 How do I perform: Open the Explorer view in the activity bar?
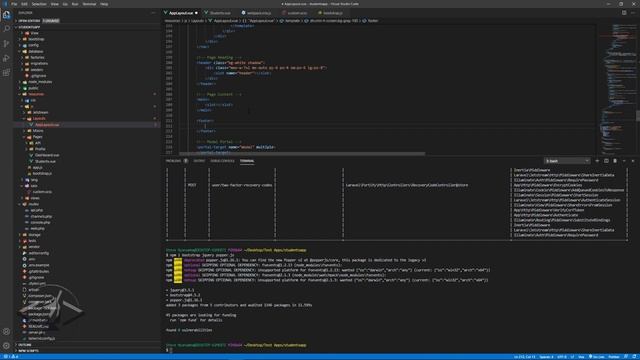pyautogui.click(x=6, y=15)
